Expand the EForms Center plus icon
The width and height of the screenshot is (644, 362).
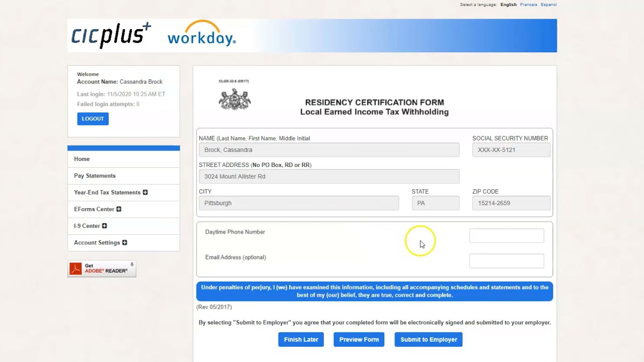click(x=119, y=209)
